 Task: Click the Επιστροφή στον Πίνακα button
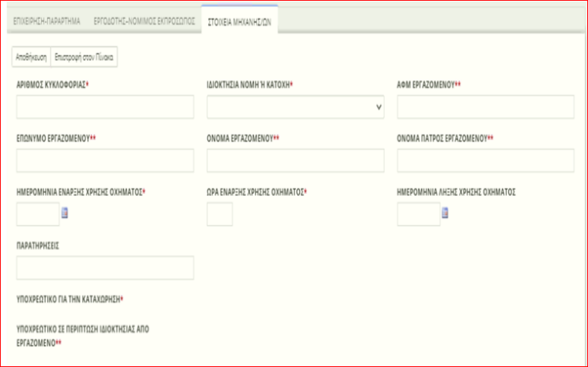click(x=84, y=57)
